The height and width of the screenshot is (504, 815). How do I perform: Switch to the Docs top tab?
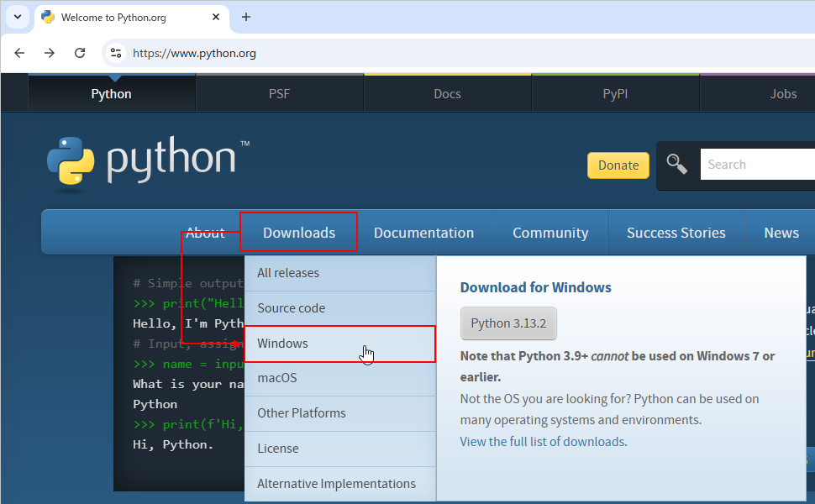[x=447, y=93]
